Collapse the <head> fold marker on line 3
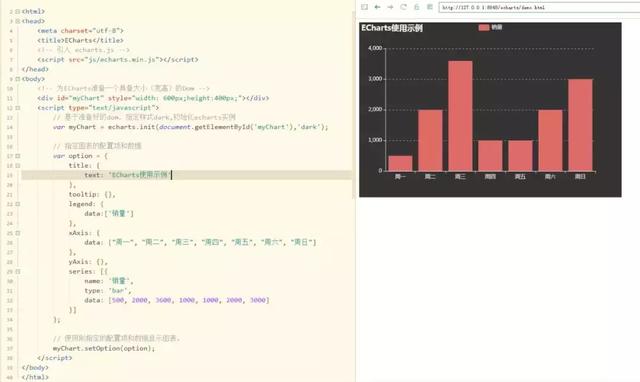 click(18, 21)
